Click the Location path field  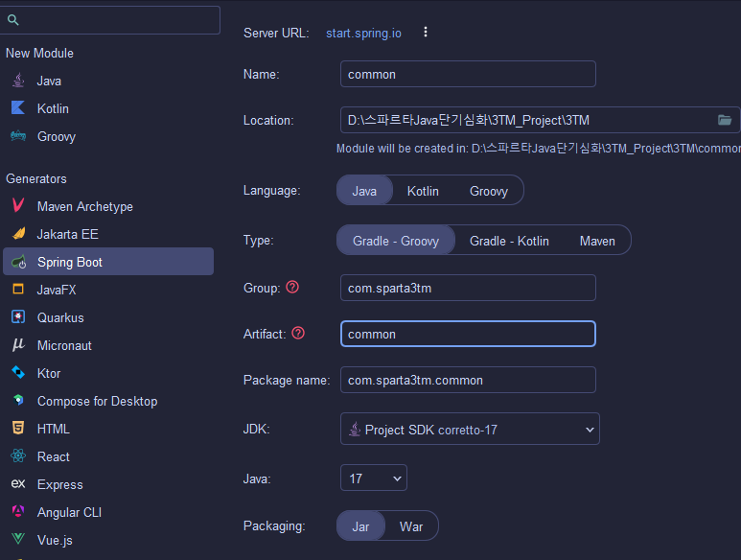pyautogui.click(x=540, y=120)
